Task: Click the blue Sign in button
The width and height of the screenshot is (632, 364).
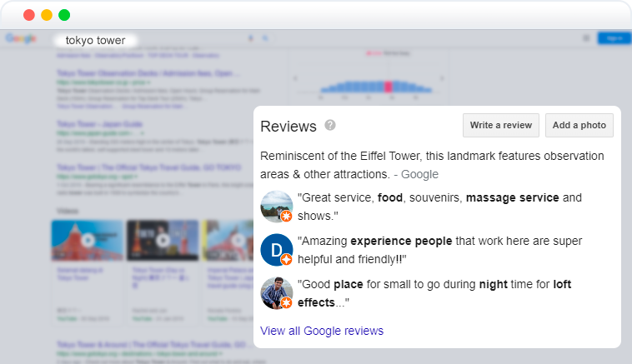Action: click(614, 38)
